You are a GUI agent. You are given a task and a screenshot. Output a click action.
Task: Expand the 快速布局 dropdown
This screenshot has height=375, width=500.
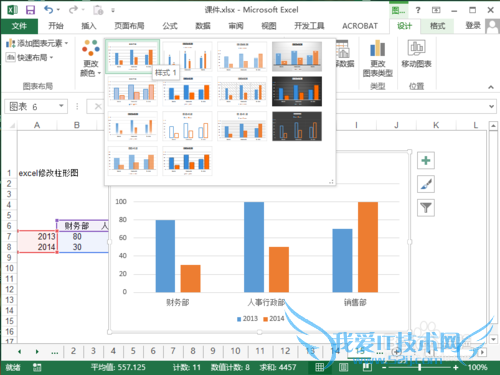coord(30,58)
